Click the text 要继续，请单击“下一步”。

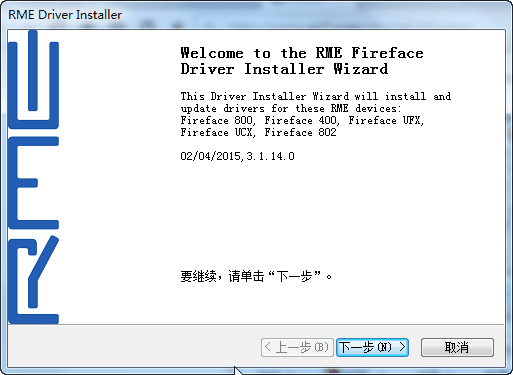[256, 276]
